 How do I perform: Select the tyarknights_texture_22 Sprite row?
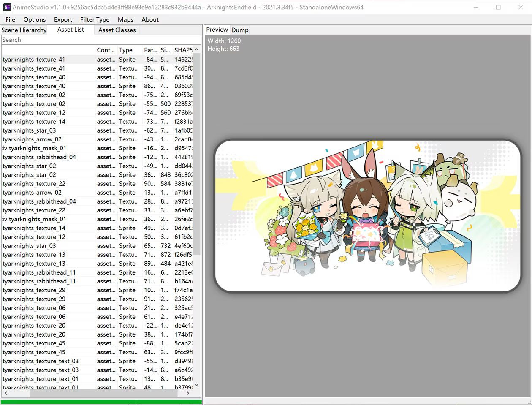(97, 184)
